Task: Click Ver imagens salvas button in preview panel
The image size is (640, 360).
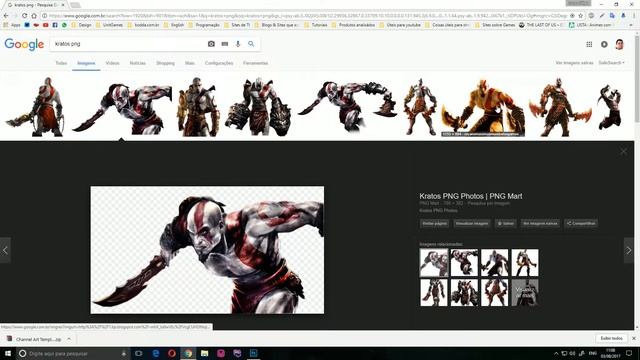Action: pos(540,223)
